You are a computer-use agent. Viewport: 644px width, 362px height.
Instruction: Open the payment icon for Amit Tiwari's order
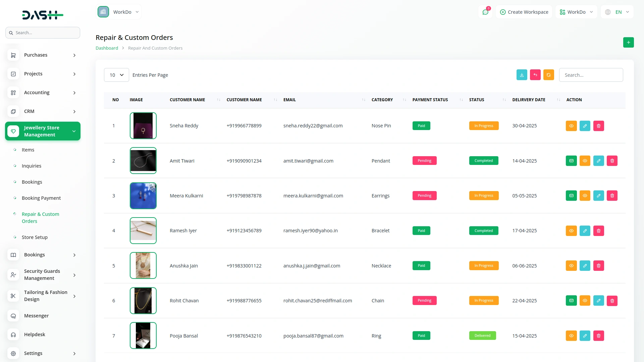[571, 161]
